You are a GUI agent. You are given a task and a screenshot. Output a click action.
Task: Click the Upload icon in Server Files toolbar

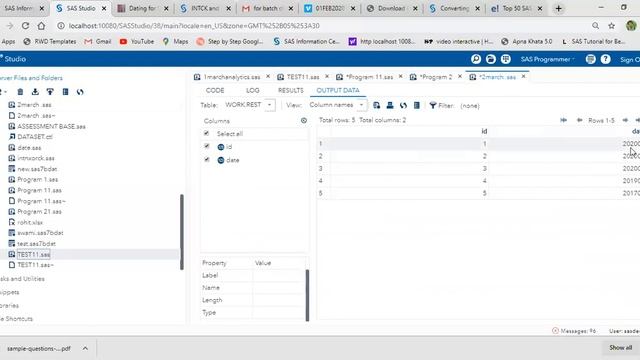click(50, 92)
